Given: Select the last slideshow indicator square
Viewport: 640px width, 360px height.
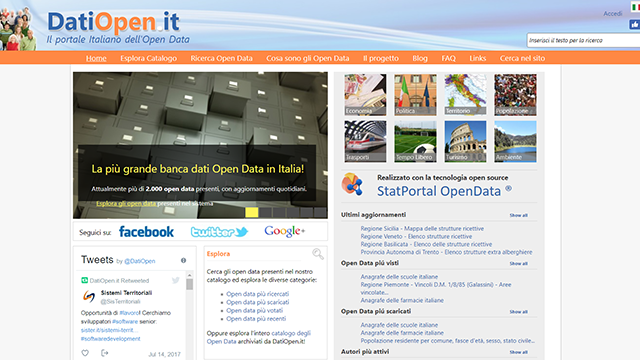Looking at the screenshot, I should [320, 212].
